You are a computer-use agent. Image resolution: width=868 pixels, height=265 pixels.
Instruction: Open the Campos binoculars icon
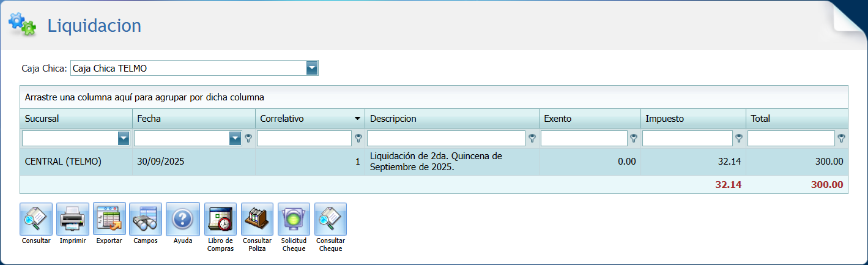click(146, 219)
